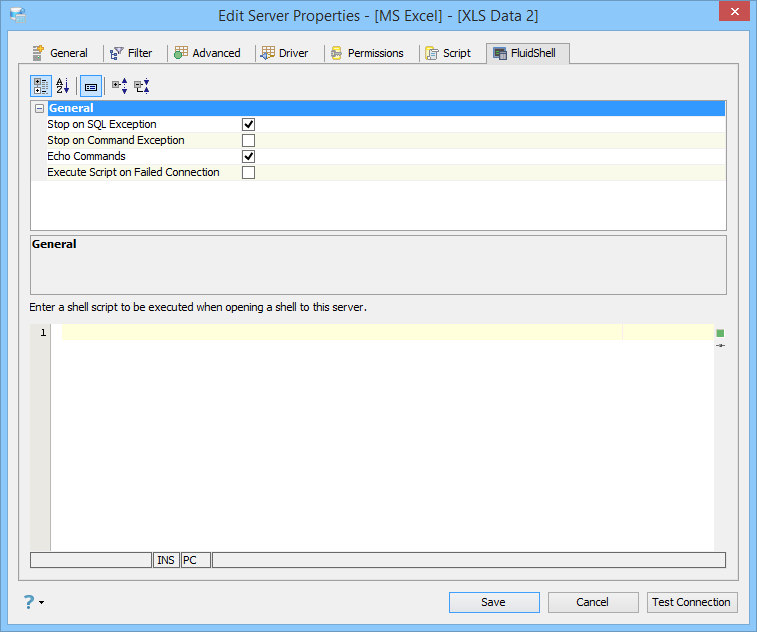
Task: Click Test Connection button
Action: (692, 602)
